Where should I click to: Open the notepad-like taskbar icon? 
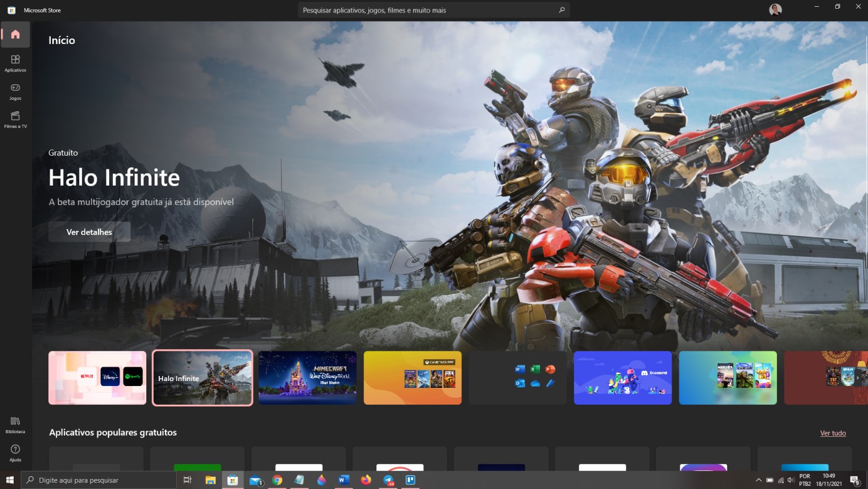point(299,480)
